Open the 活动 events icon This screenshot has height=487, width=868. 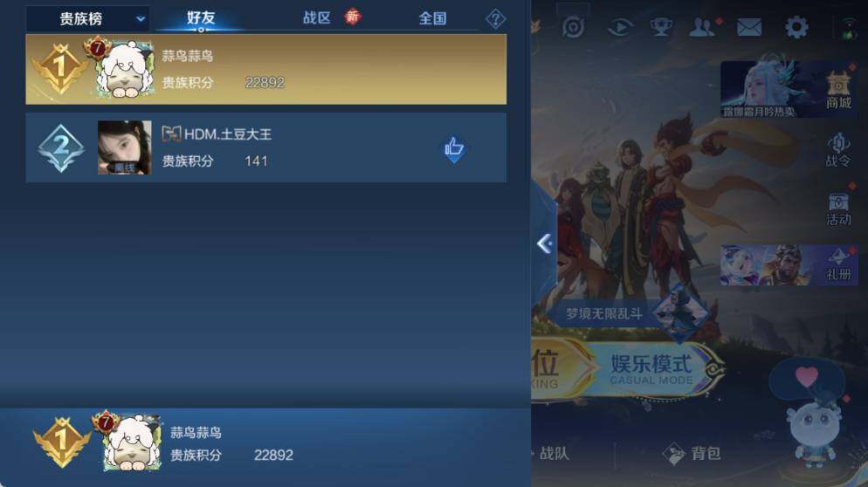[x=838, y=209]
